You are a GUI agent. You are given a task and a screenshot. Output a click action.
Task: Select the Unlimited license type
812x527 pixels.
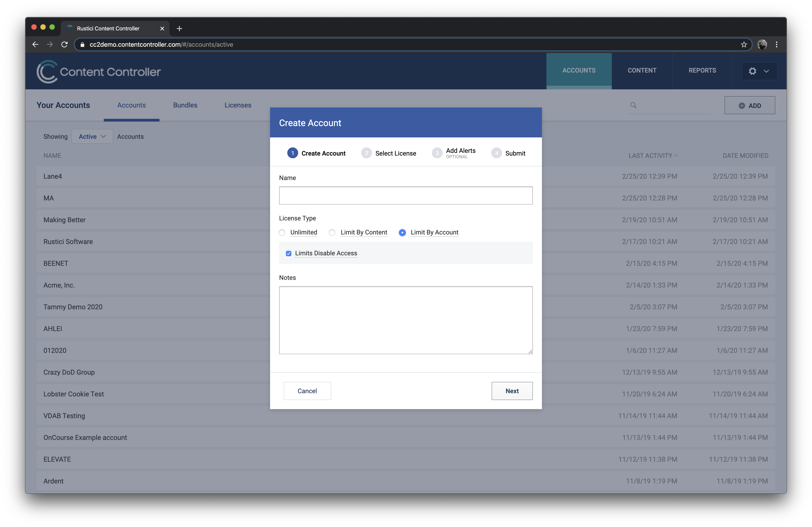pos(282,233)
